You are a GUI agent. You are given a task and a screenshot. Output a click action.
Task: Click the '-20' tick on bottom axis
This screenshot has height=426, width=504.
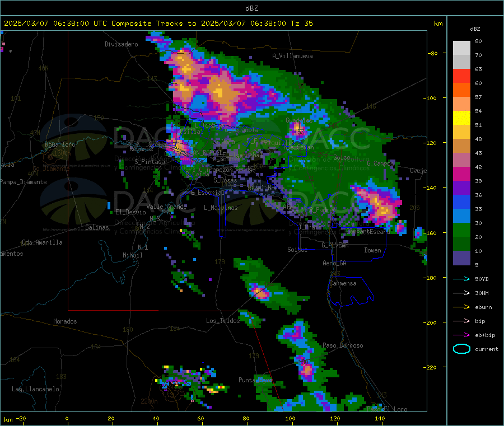click(x=21, y=418)
